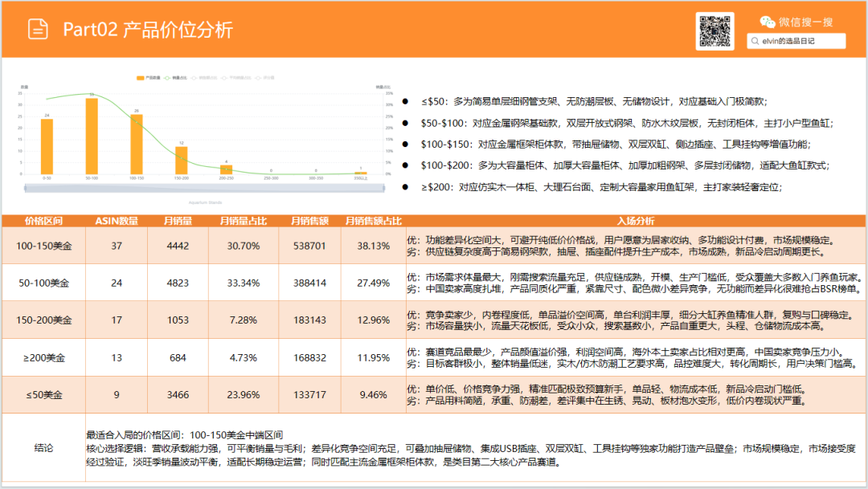Toggle the 产品数量 legend entry in chart
The width and height of the screenshot is (868, 489).
point(149,78)
